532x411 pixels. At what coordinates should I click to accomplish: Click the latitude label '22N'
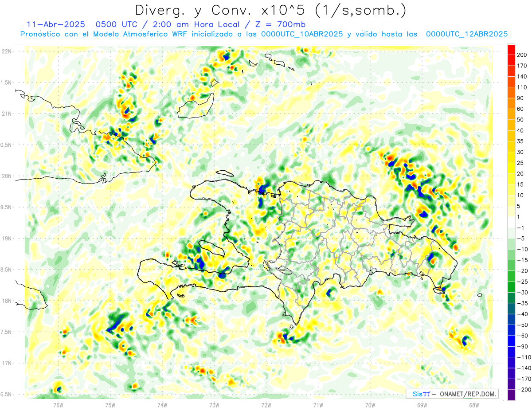pos(7,51)
